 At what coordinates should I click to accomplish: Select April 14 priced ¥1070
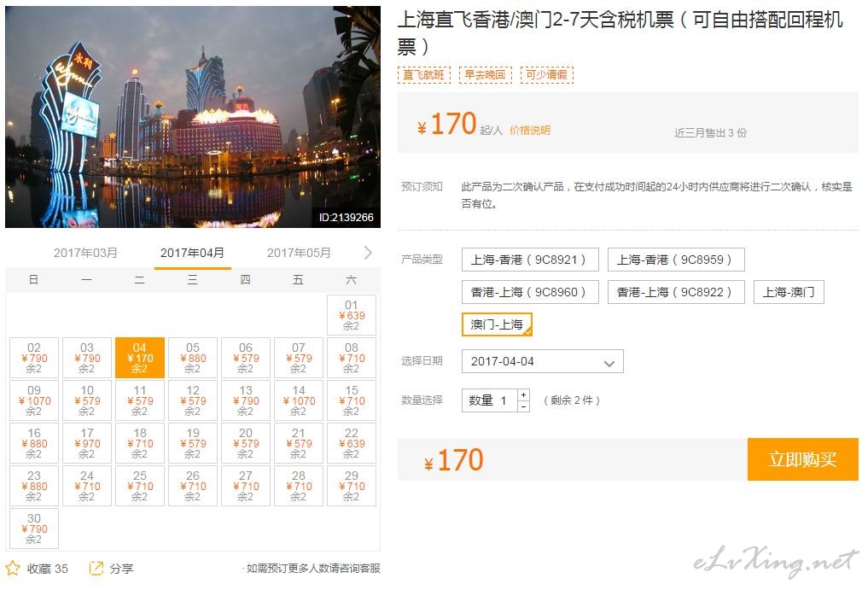(x=299, y=400)
